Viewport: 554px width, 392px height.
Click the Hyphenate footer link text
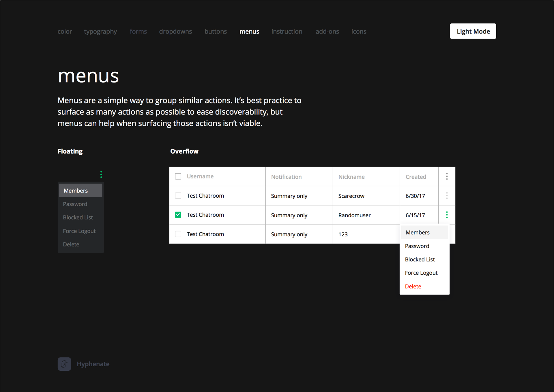(93, 364)
